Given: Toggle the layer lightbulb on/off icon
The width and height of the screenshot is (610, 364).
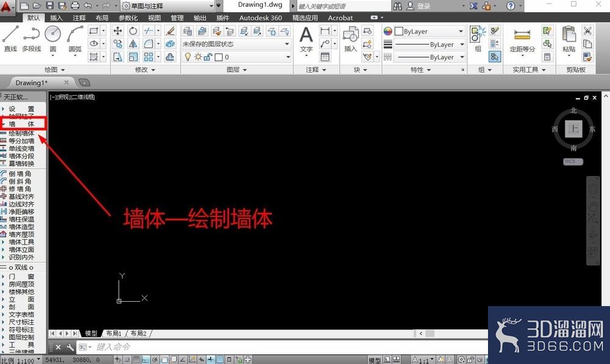Looking at the screenshot, I should coord(188,57).
